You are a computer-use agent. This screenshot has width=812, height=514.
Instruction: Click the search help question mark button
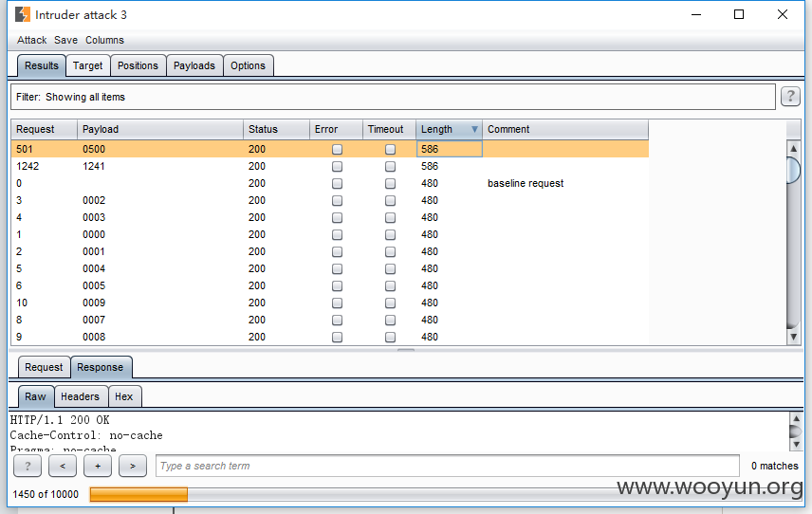point(28,466)
